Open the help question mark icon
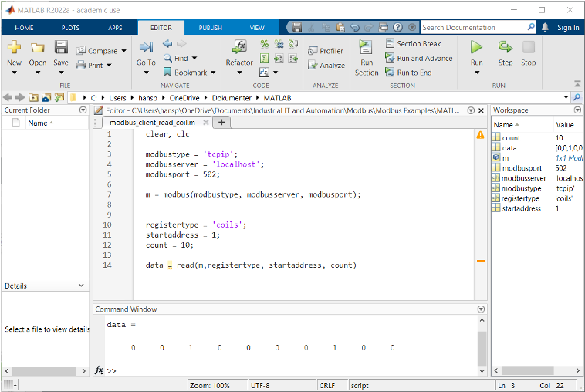The height and width of the screenshot is (392, 585). tap(397, 27)
